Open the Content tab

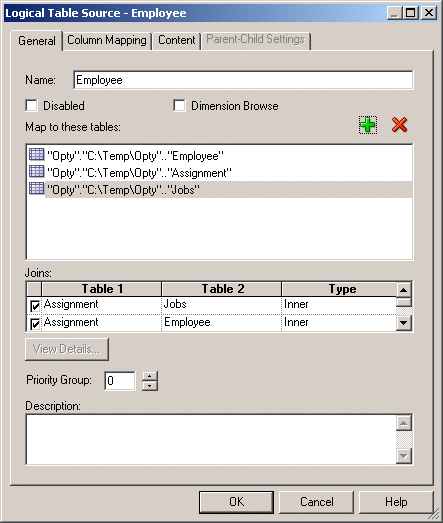coord(176,40)
